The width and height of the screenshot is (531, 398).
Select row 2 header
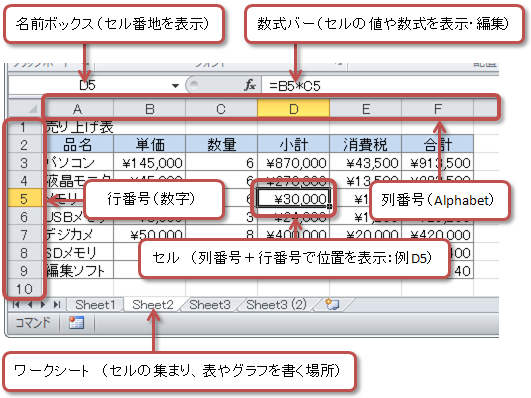point(23,145)
